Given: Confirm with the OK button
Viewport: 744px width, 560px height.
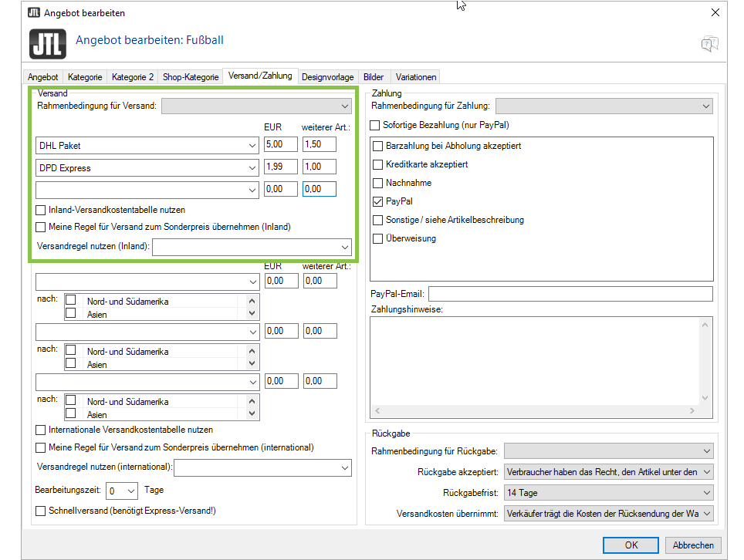Looking at the screenshot, I should pos(631,545).
